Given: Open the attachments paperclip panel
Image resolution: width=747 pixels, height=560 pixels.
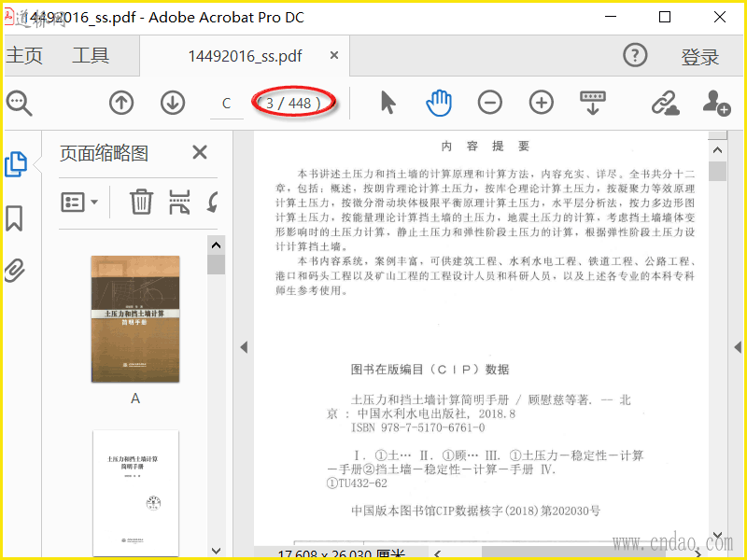Looking at the screenshot, I should click(x=14, y=271).
